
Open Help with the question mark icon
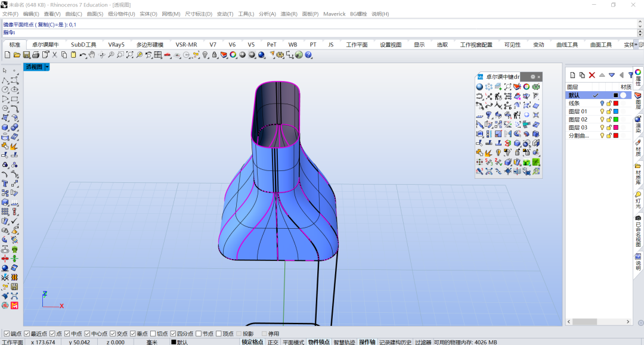pyautogui.click(x=308, y=55)
